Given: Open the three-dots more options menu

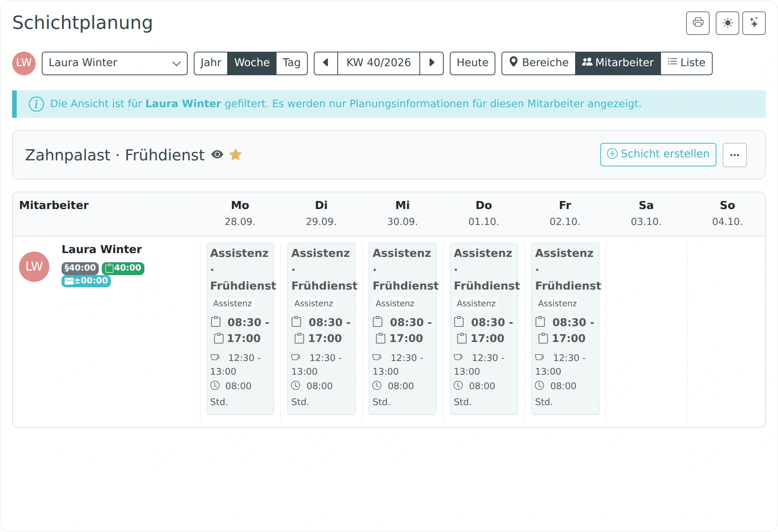Looking at the screenshot, I should (734, 155).
